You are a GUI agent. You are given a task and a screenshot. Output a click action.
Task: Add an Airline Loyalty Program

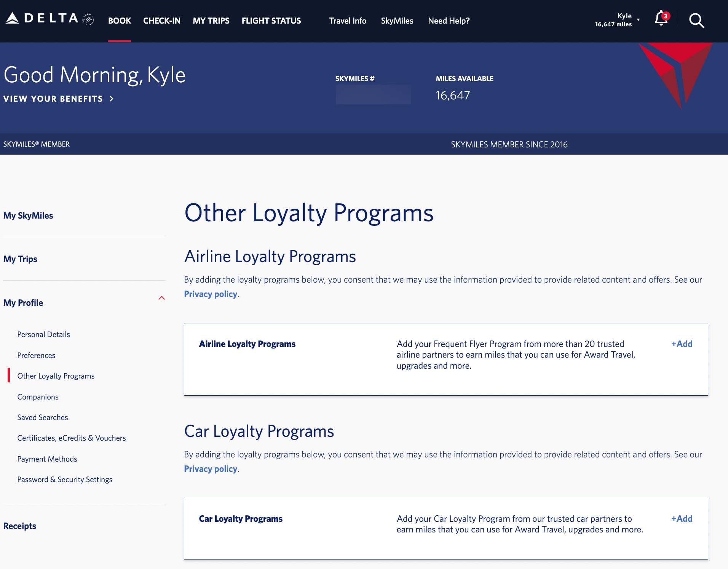pyautogui.click(x=681, y=343)
